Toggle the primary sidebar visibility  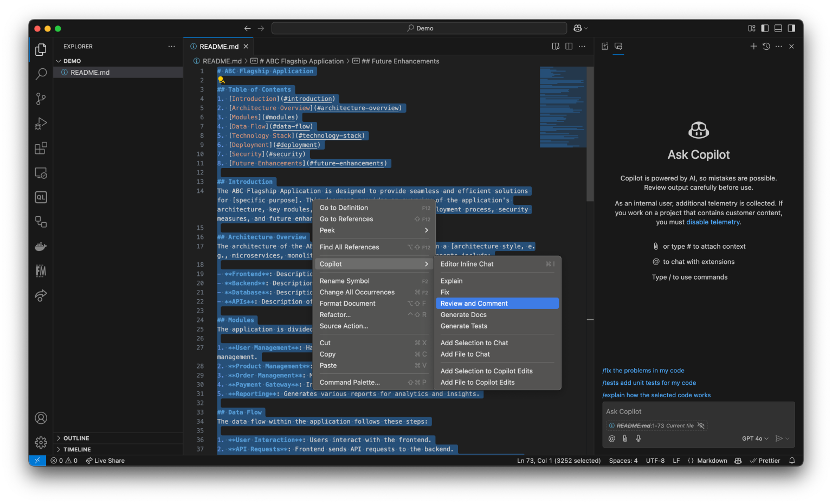coord(765,28)
